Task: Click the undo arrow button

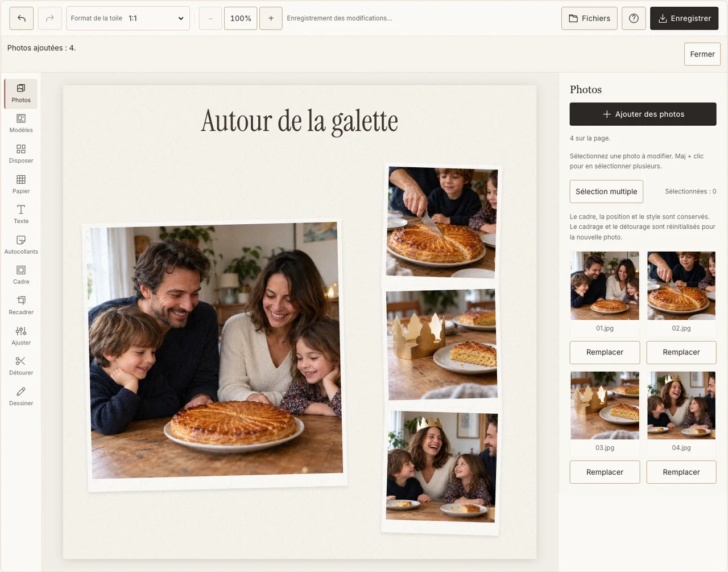Action: coord(22,18)
